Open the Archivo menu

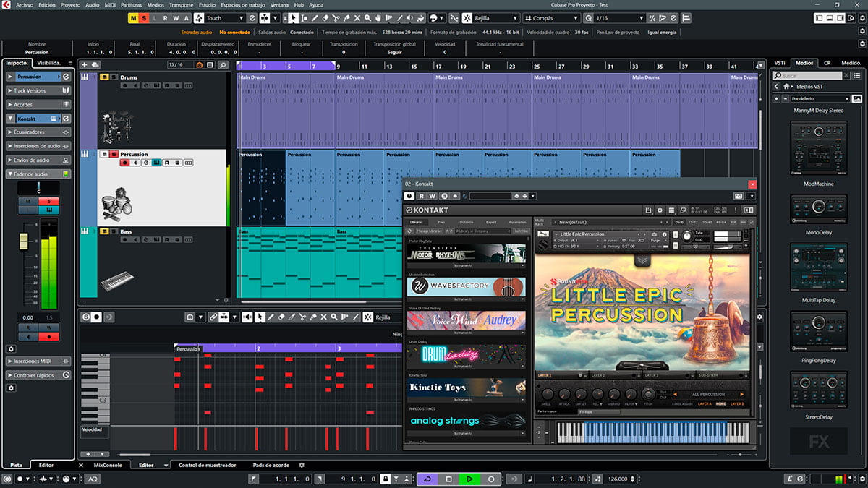click(x=25, y=4)
